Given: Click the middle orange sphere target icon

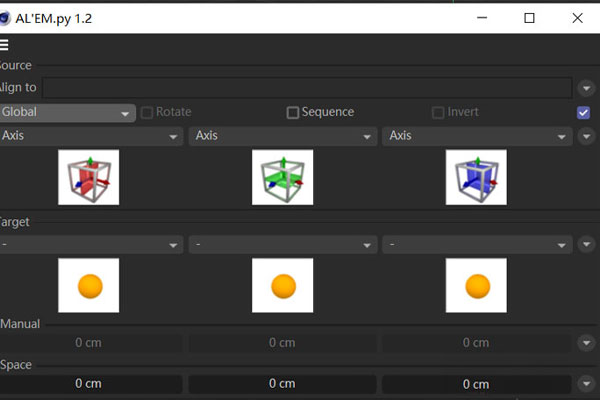Looking at the screenshot, I should point(282,285).
